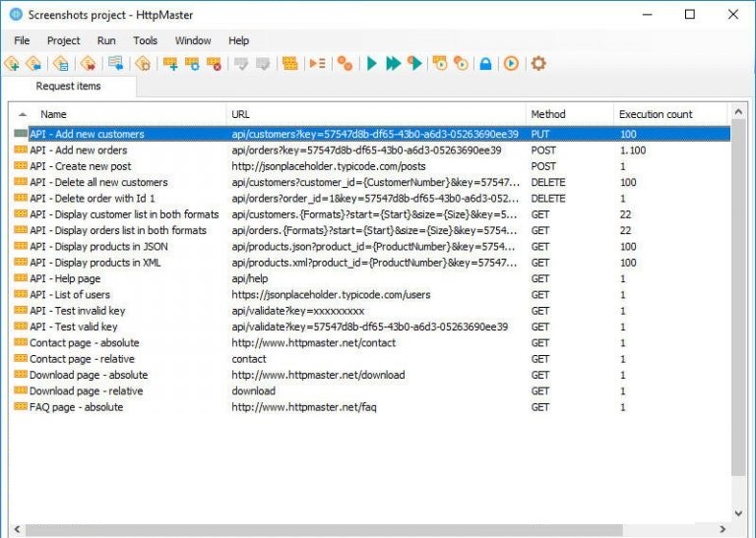
Task: Select row API - Display customer list in both formats
Action: pos(371,214)
